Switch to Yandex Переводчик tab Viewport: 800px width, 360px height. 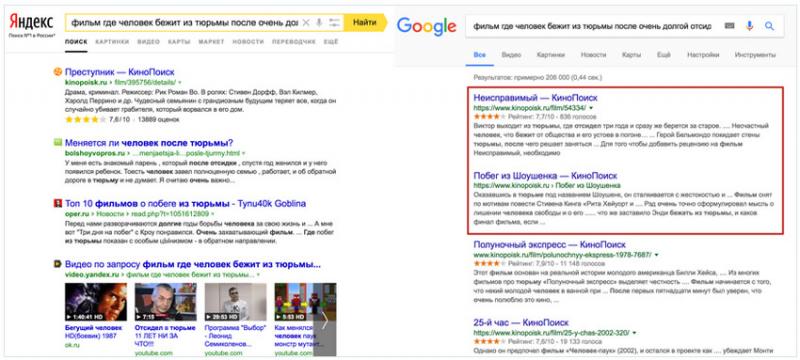(x=294, y=42)
